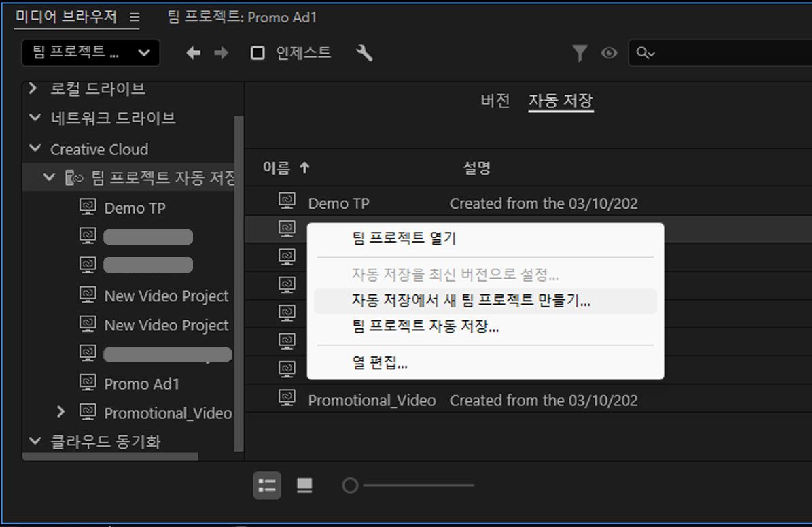Toggle the preview eye icon
This screenshot has width=812, height=527.
609,52
